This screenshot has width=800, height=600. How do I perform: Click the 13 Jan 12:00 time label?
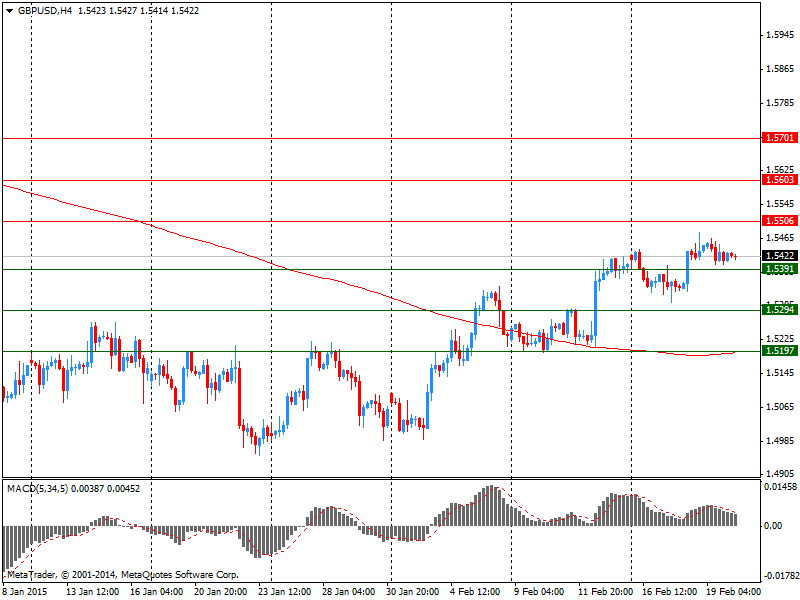pyautogui.click(x=93, y=592)
